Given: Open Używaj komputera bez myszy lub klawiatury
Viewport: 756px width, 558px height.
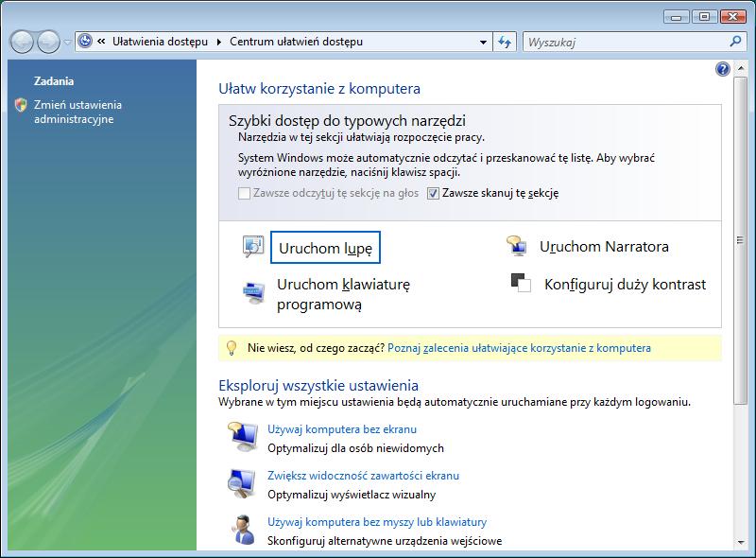Looking at the screenshot, I should click(377, 522).
